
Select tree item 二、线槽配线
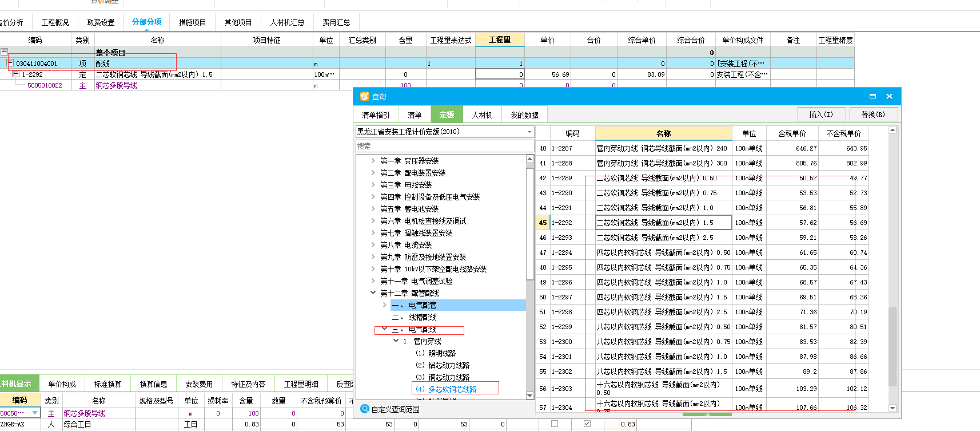(414, 317)
